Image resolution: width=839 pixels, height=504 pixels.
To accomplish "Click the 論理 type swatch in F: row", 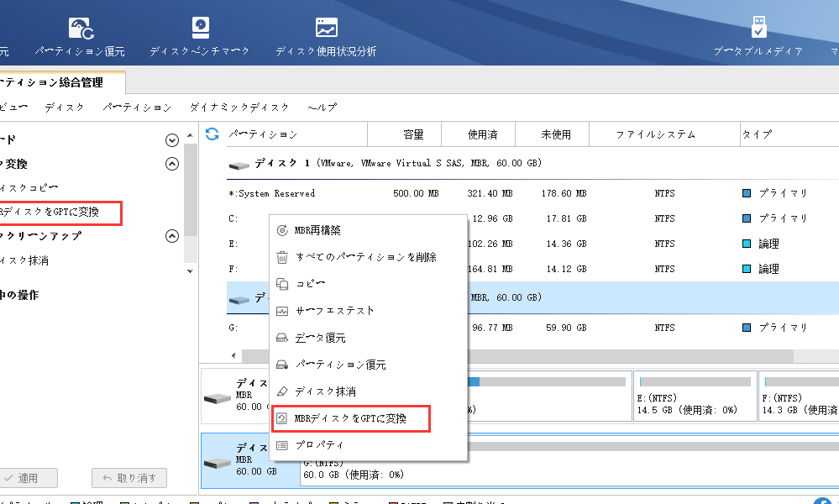I will coord(747,269).
